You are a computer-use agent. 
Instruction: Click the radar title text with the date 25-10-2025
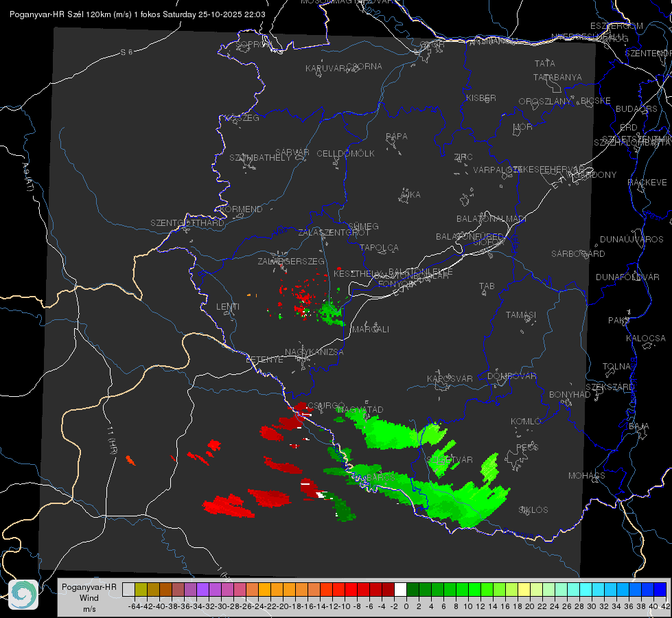pyautogui.click(x=137, y=14)
